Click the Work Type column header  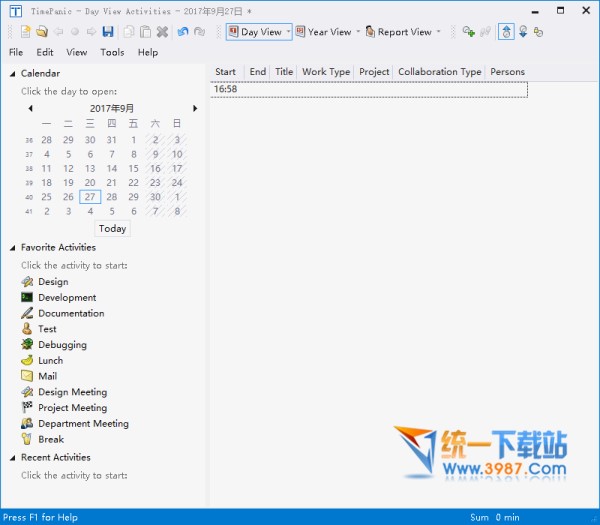pos(326,72)
